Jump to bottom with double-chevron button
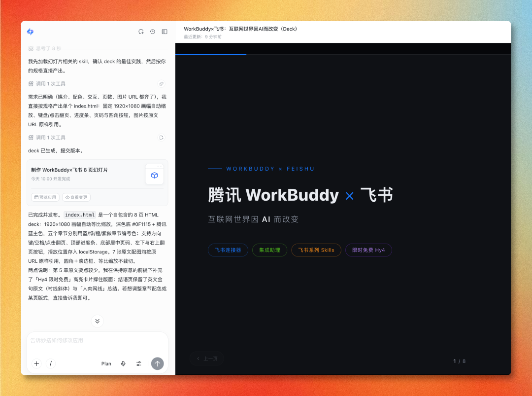The image size is (532, 396). coord(98,321)
